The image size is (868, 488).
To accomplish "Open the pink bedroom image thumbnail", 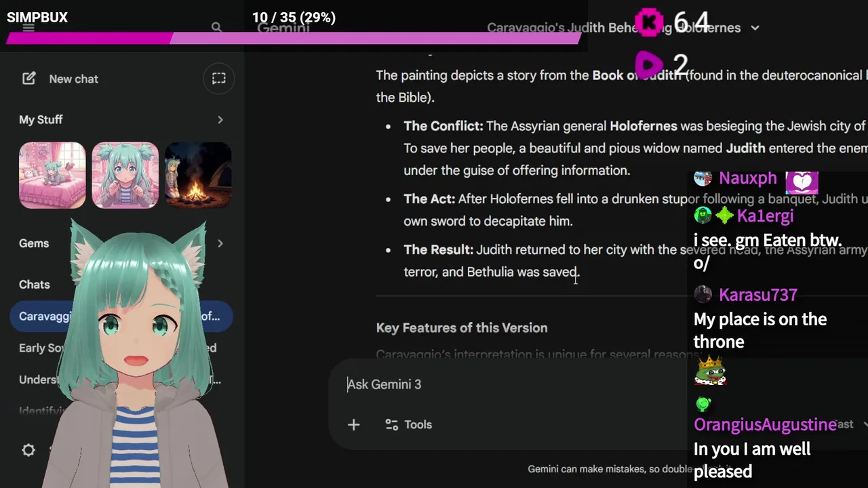I will (52, 175).
